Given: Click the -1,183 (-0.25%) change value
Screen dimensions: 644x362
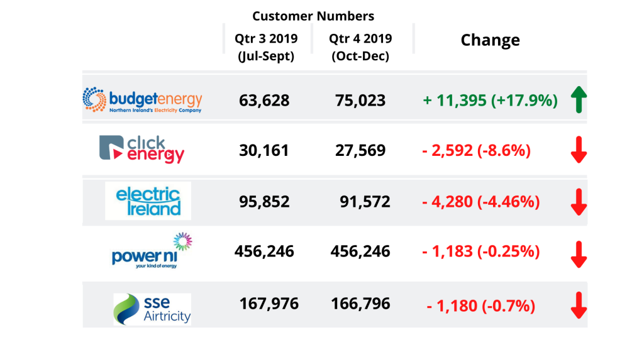Looking at the screenshot, I should [x=481, y=251].
